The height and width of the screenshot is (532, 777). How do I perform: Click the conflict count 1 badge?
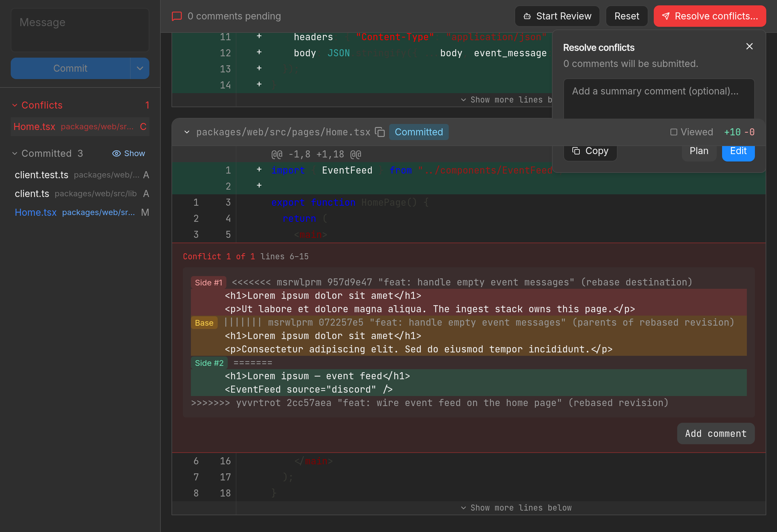(x=147, y=105)
